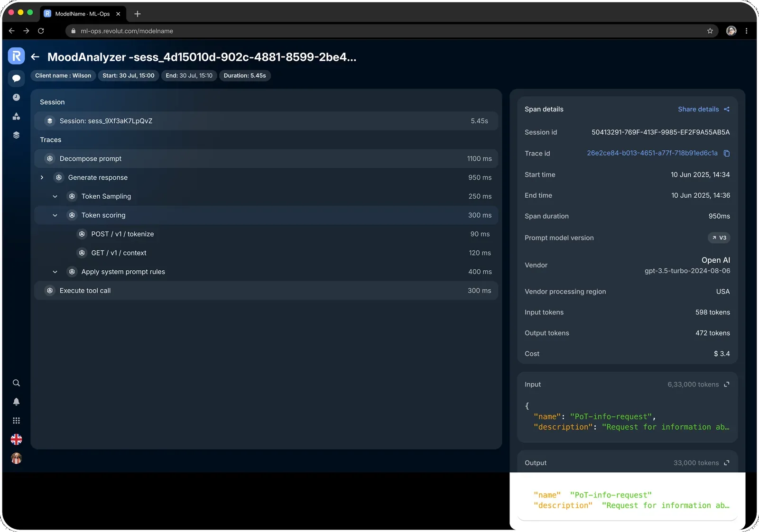Open notifications bell in sidebar
759x532 pixels.
pyautogui.click(x=16, y=402)
